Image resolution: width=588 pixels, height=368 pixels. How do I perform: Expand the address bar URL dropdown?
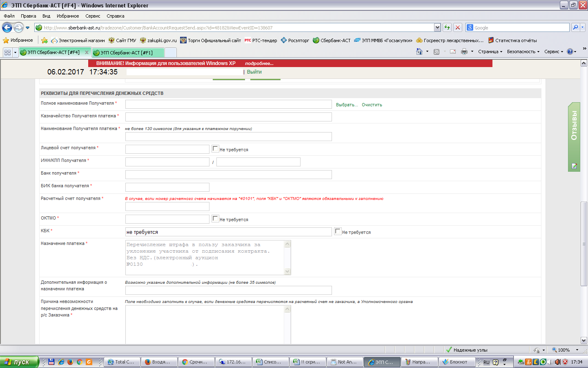click(x=437, y=27)
